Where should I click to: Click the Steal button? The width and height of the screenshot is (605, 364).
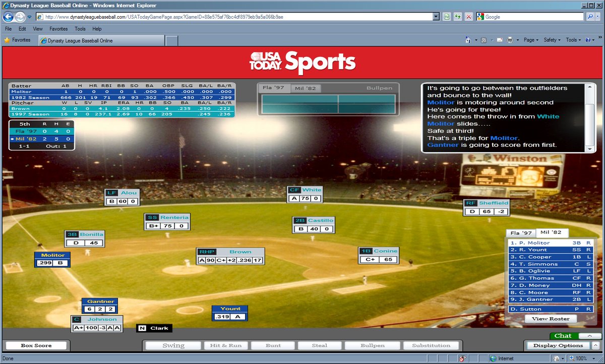point(320,345)
